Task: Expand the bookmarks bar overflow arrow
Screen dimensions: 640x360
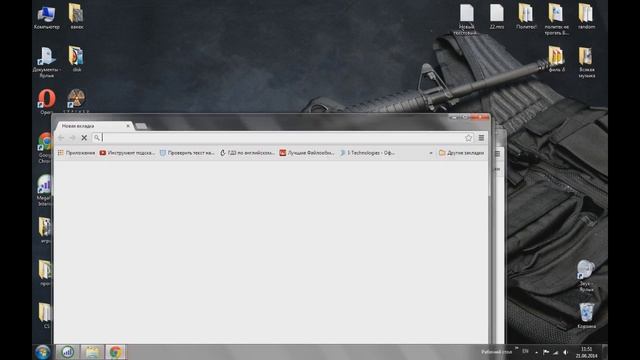Action: (x=431, y=153)
